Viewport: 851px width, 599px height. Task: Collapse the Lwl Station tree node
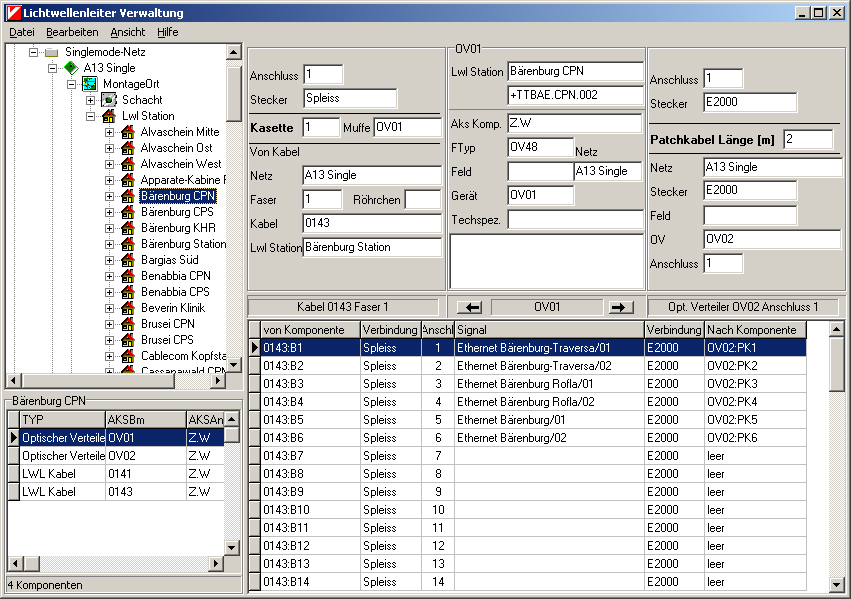click(x=91, y=116)
